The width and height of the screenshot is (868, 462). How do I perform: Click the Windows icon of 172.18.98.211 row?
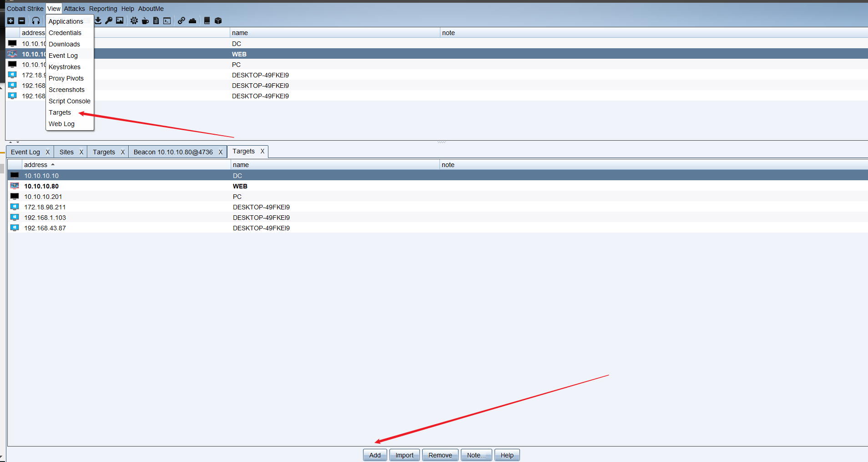pyautogui.click(x=15, y=207)
